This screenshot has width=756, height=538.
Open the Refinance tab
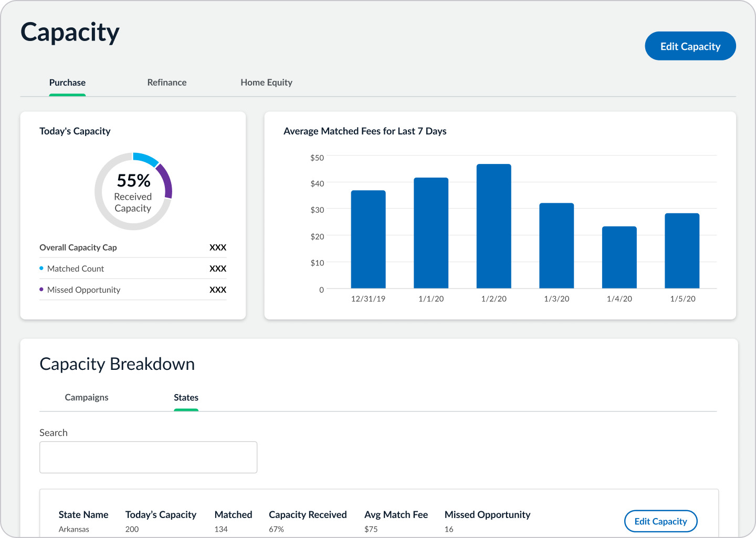tap(167, 82)
